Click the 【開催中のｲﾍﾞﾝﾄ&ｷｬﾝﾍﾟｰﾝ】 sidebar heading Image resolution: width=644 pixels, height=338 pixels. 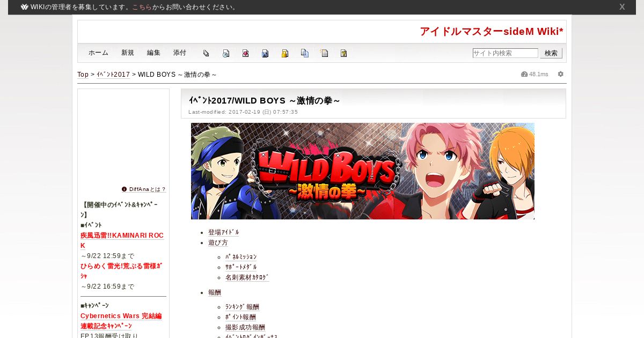coord(119,210)
